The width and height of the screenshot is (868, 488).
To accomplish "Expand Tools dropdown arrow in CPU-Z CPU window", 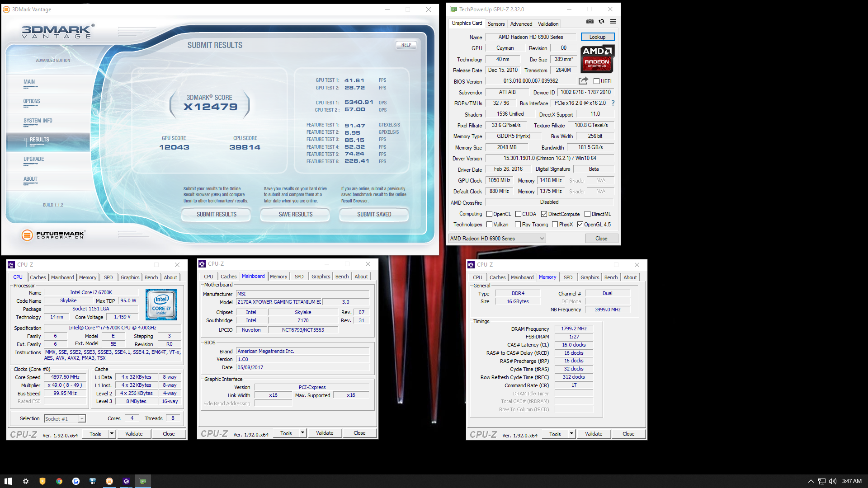I will coord(112,434).
